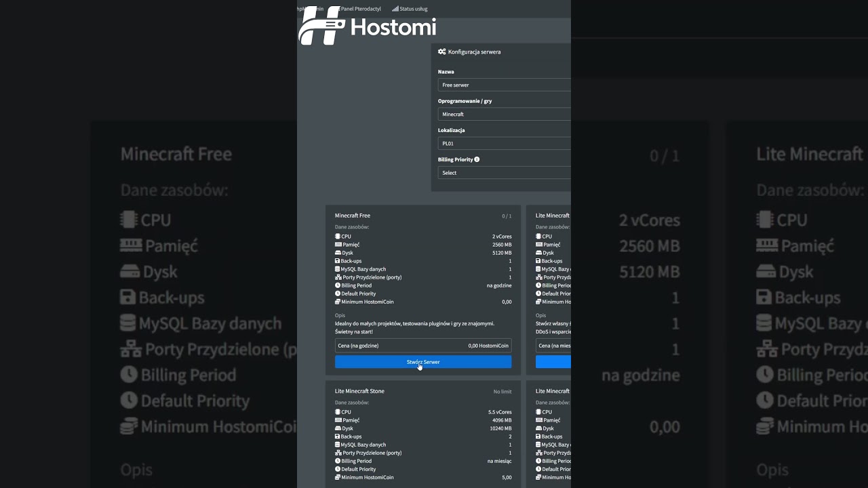Click the info icon next to Billing Priority

pos(477,159)
